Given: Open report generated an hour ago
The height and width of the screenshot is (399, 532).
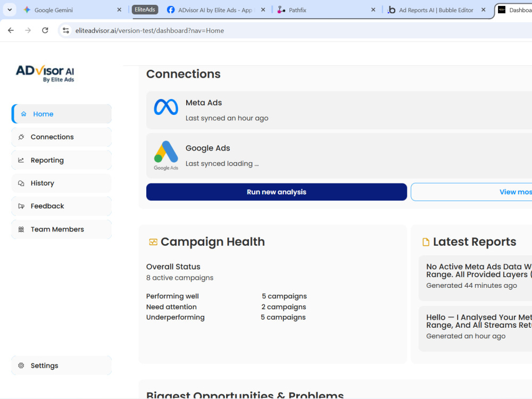Looking at the screenshot, I should [475, 329].
